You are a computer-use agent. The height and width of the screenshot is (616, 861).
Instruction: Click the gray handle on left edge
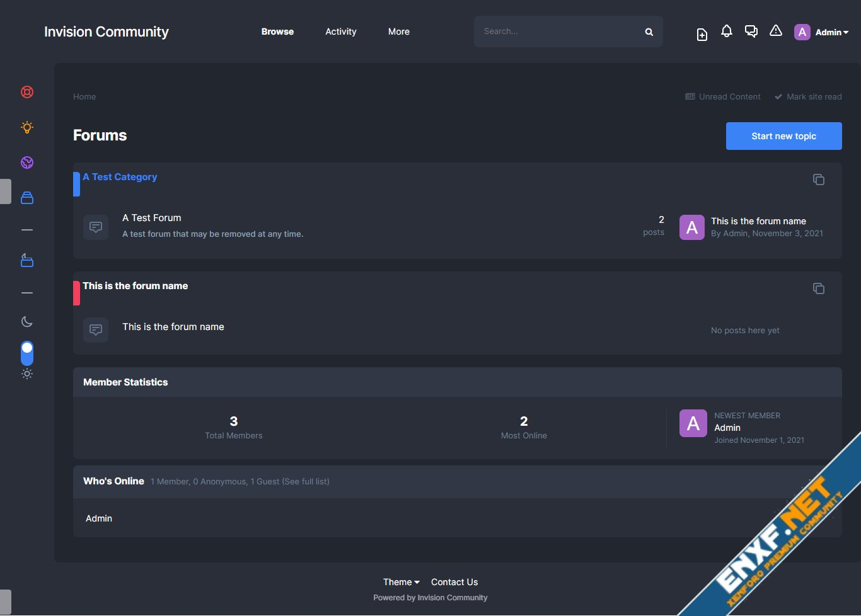[6, 191]
